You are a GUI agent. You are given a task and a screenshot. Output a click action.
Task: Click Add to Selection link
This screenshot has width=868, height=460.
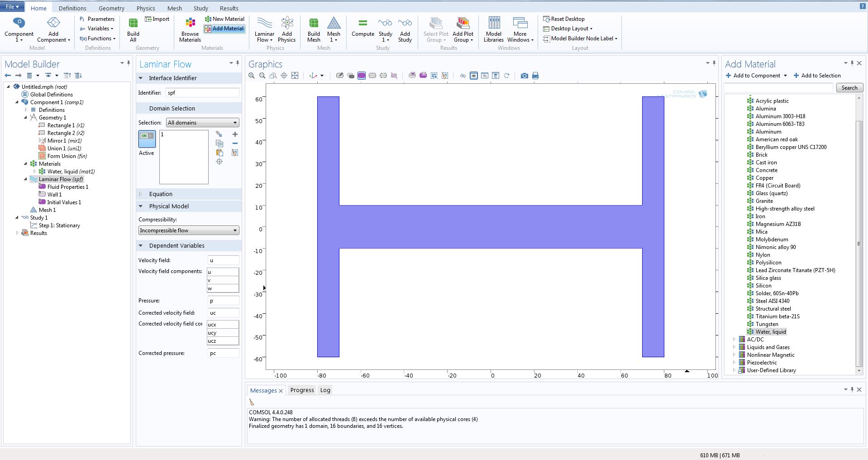coord(817,76)
